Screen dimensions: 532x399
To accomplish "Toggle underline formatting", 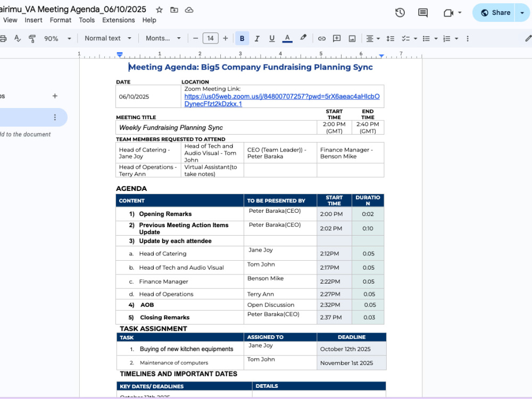I will click(x=272, y=38).
